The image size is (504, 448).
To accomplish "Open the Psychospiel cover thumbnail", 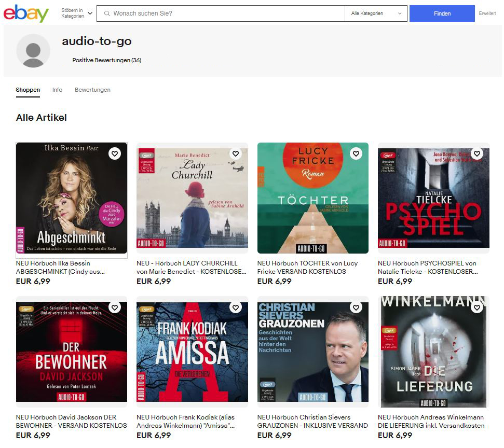I will [433, 198].
